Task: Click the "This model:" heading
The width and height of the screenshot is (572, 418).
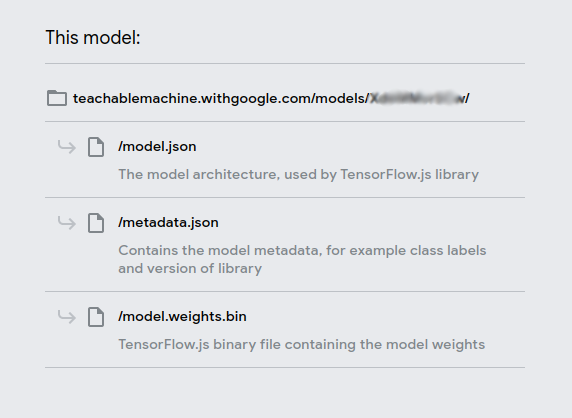Action: point(93,38)
